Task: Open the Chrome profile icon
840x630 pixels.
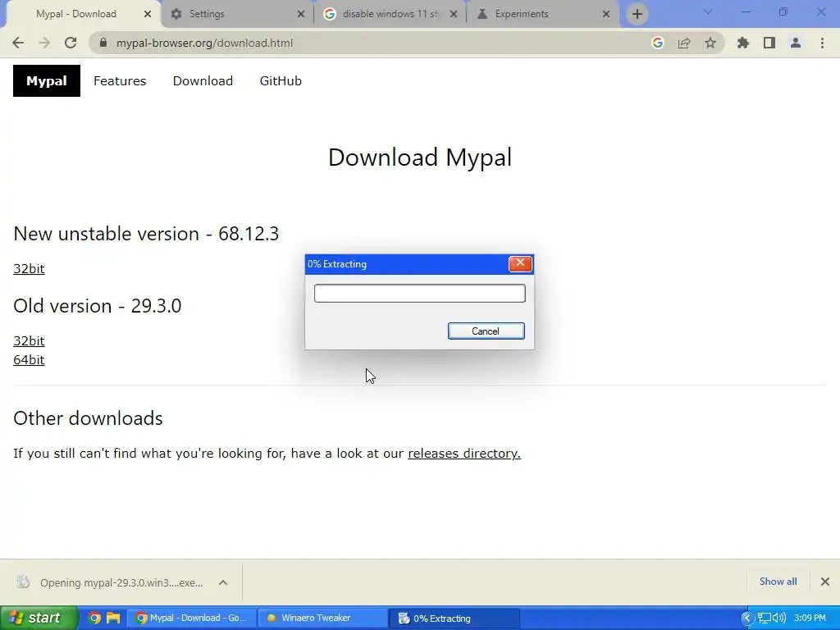Action: click(x=796, y=43)
